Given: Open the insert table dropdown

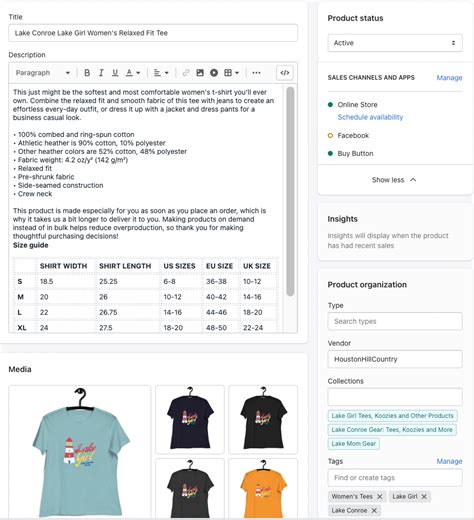Looking at the screenshot, I should click(x=231, y=73).
